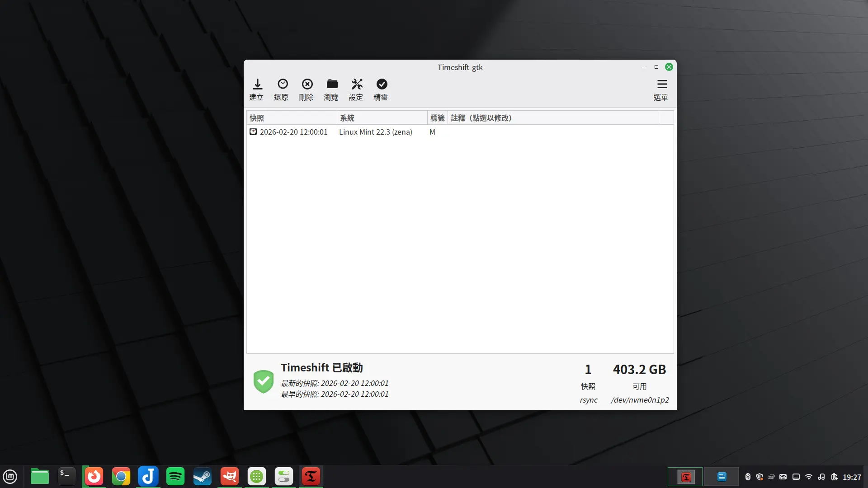868x488 pixels.
Task: Delete the snapshot via 刪除 icon
Action: pos(306,89)
